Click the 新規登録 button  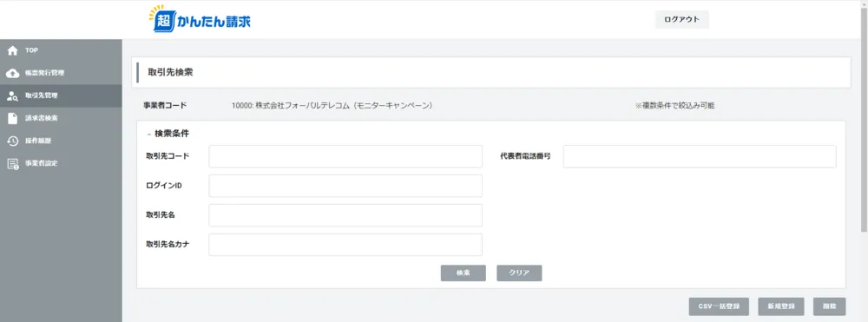coord(781,306)
